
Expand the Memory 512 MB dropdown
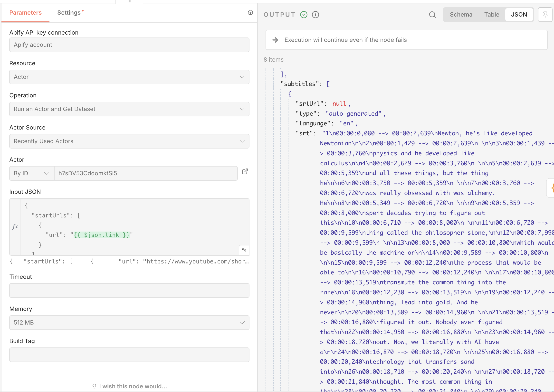point(129,323)
